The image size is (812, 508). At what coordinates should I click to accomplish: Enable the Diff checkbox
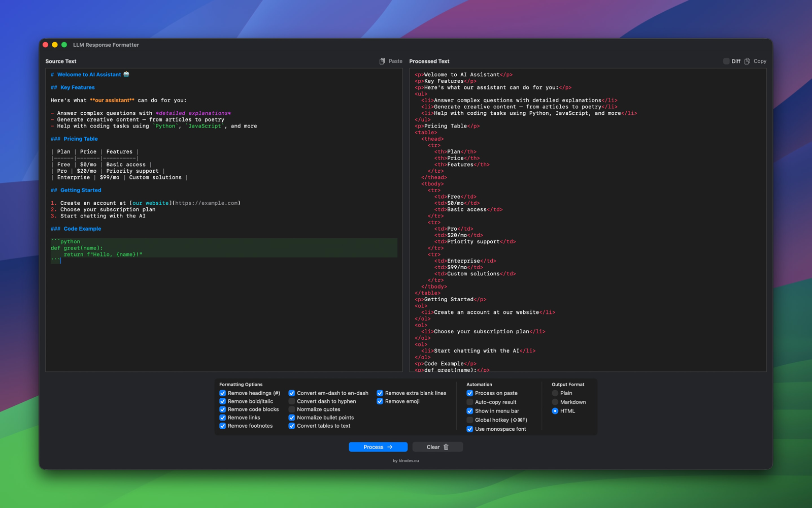pos(726,61)
